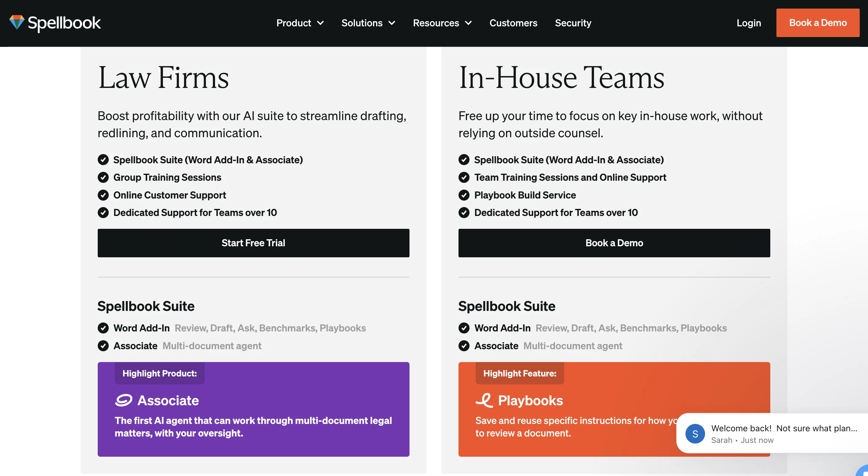
Task: Click In-House checkmark beside Spellbook Suite (Word Add-In
Action: click(464, 160)
